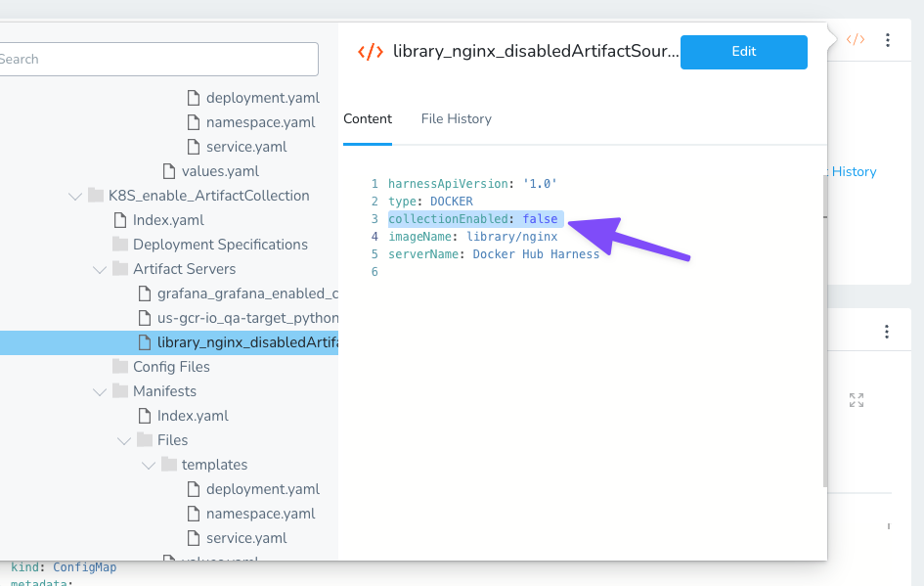The image size is (924, 586).
Task: Switch to the File History tab
Action: coord(456,119)
